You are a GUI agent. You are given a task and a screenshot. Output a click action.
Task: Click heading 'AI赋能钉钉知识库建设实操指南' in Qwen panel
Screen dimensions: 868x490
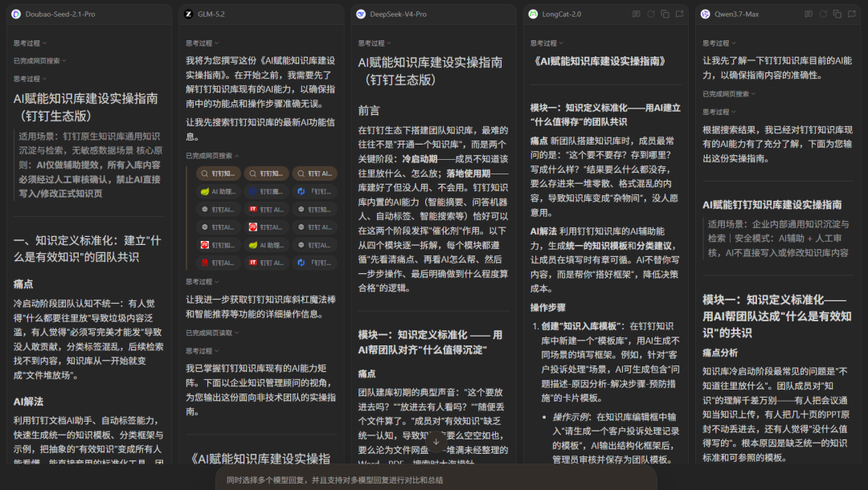772,205
